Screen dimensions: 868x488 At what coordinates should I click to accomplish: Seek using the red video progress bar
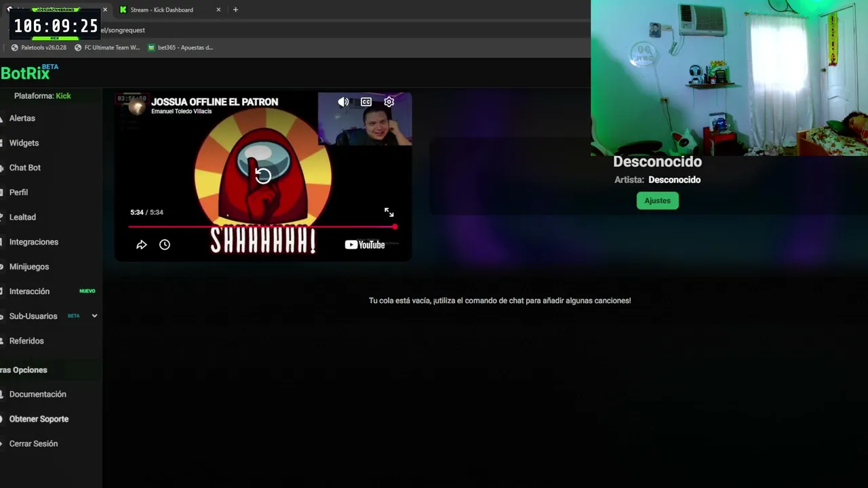(262, 226)
